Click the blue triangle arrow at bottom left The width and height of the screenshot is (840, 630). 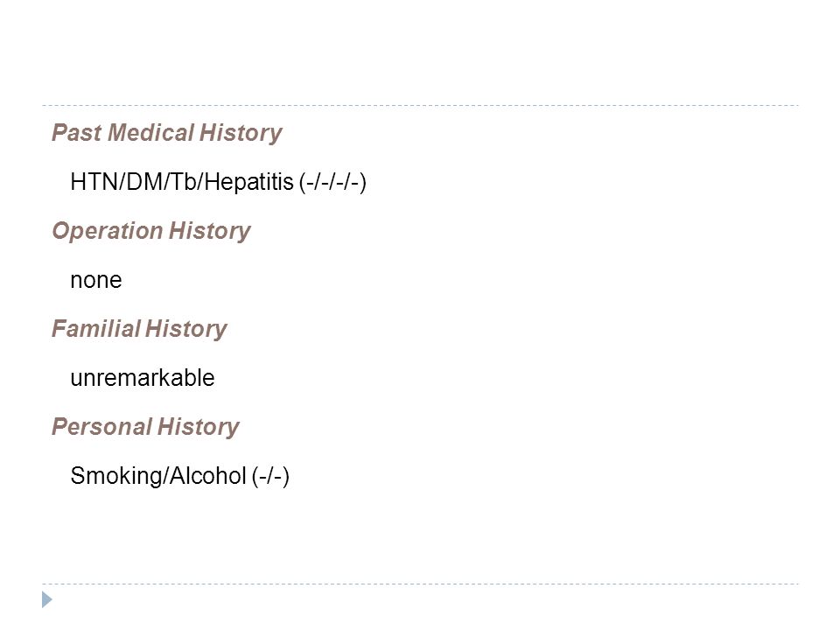tap(47, 599)
